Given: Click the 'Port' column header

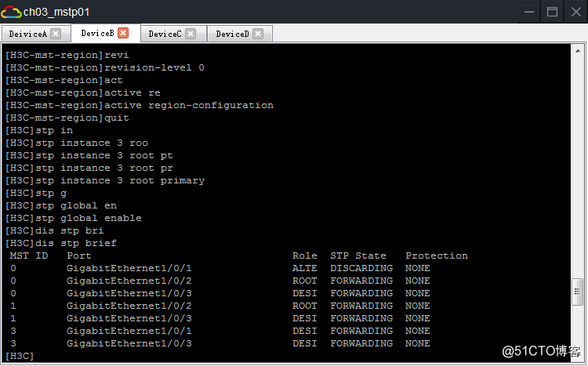Looking at the screenshot, I should [x=78, y=255].
